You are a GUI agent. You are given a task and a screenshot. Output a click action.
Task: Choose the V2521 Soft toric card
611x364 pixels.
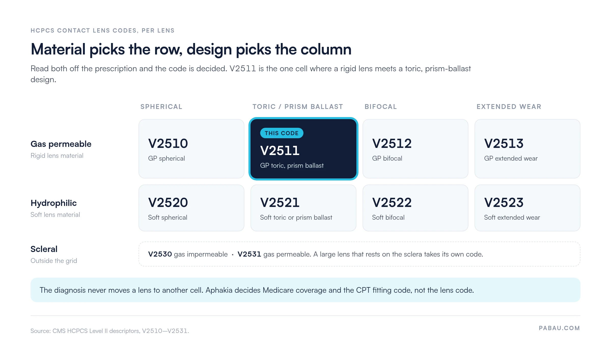click(303, 208)
